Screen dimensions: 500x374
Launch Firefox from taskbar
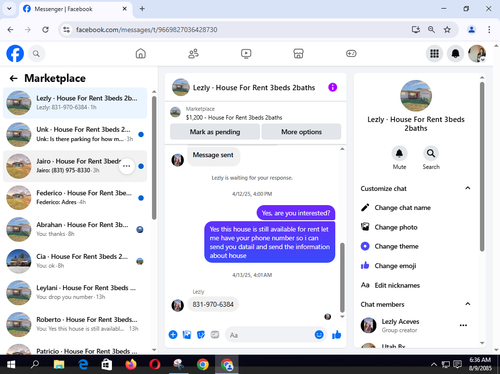[131, 365]
